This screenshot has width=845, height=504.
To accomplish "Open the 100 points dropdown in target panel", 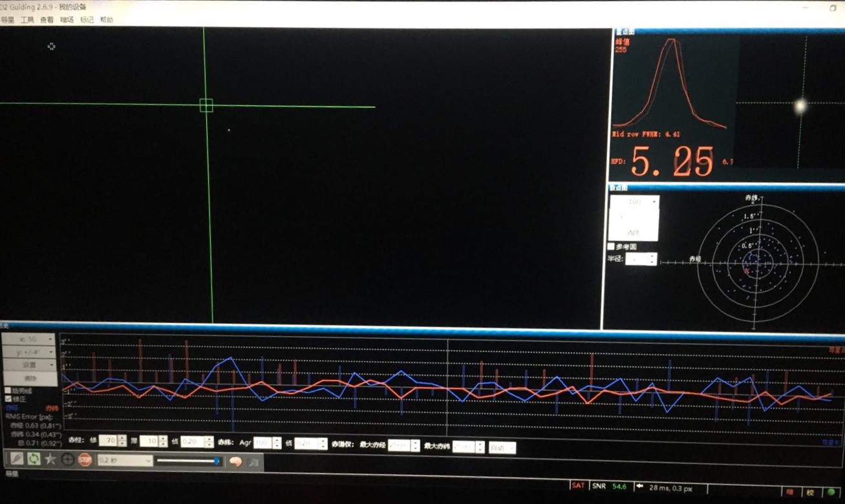I will pos(634,202).
